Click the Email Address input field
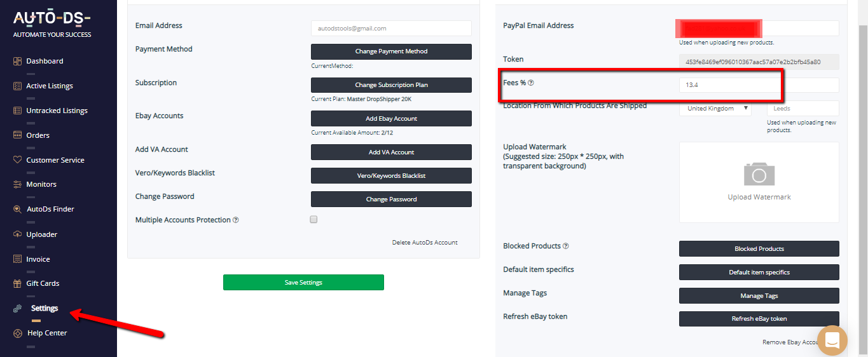 pyautogui.click(x=391, y=28)
